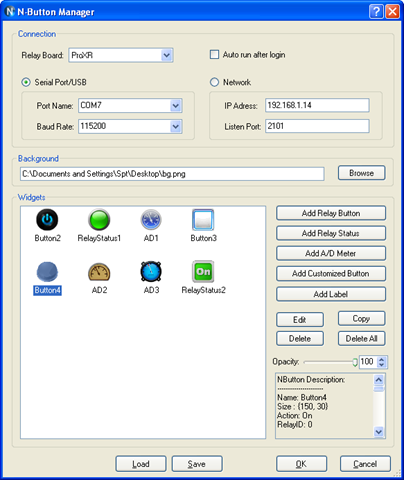Click the Opacity slider handle

coord(355,362)
